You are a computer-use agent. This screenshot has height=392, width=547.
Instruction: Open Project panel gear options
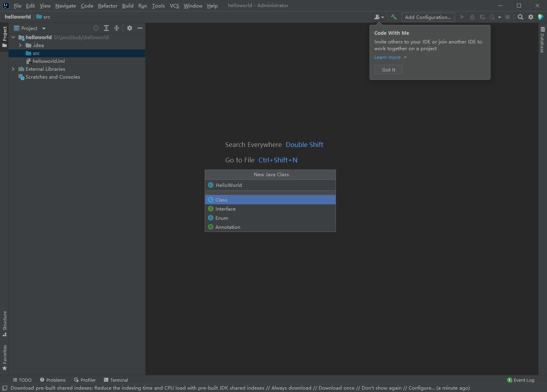(130, 28)
